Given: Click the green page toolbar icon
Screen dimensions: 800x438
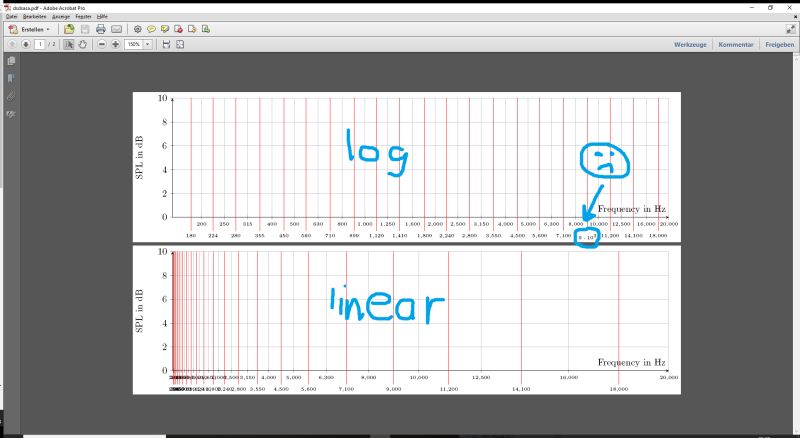Looking at the screenshot, I should point(206,29).
